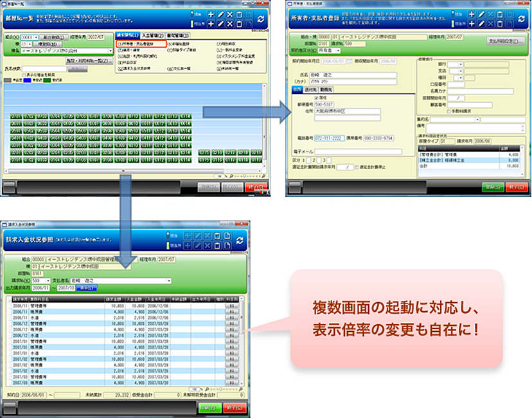The image size is (532, 418).
Task: Select the 住所 tab in owner window
Action: 297,89
